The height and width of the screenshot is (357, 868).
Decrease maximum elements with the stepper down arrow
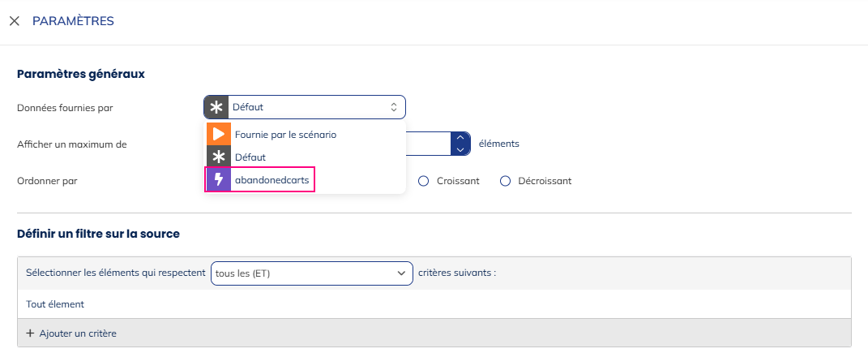point(460,149)
